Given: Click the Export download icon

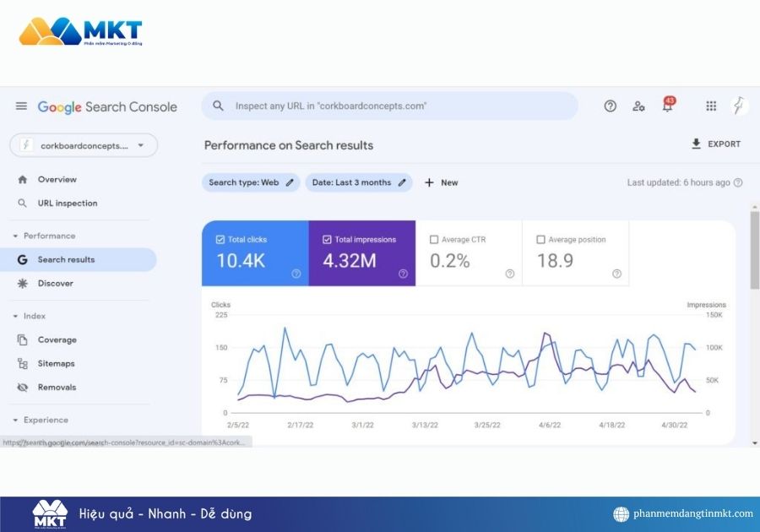Looking at the screenshot, I should click(x=696, y=144).
